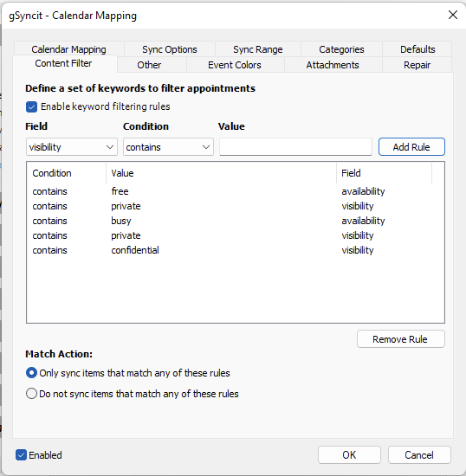Select Do not sync items that match option
This screenshot has height=476, width=466.
(x=31, y=394)
